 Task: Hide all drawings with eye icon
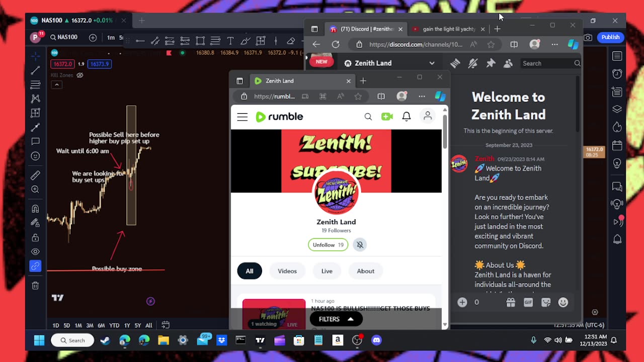[x=35, y=251]
